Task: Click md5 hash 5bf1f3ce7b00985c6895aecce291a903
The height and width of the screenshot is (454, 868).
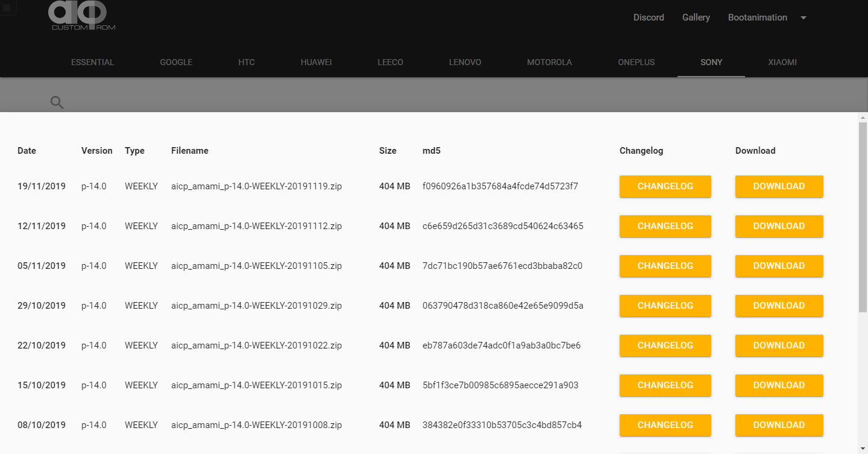Action: 500,385
